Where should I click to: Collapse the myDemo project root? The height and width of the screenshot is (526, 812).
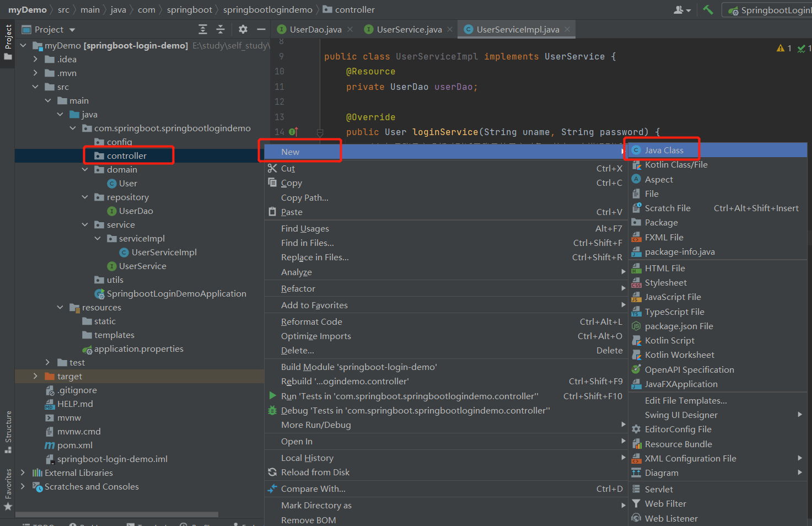coord(23,45)
